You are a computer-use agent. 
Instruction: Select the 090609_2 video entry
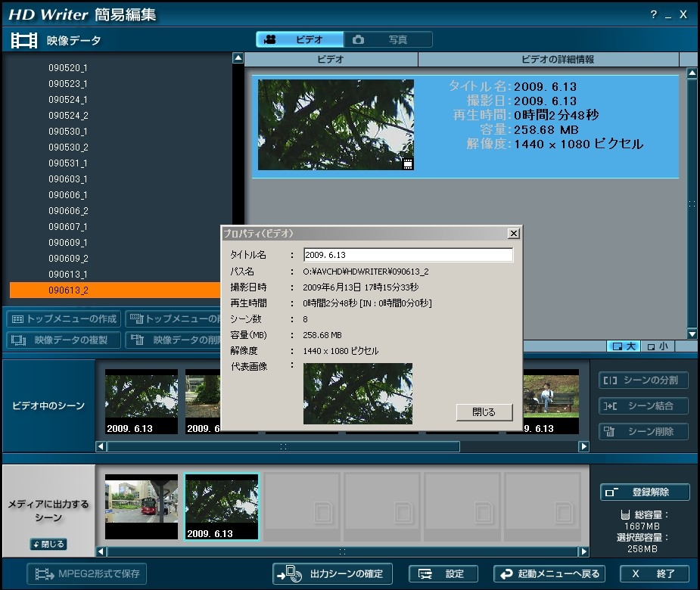click(68, 259)
